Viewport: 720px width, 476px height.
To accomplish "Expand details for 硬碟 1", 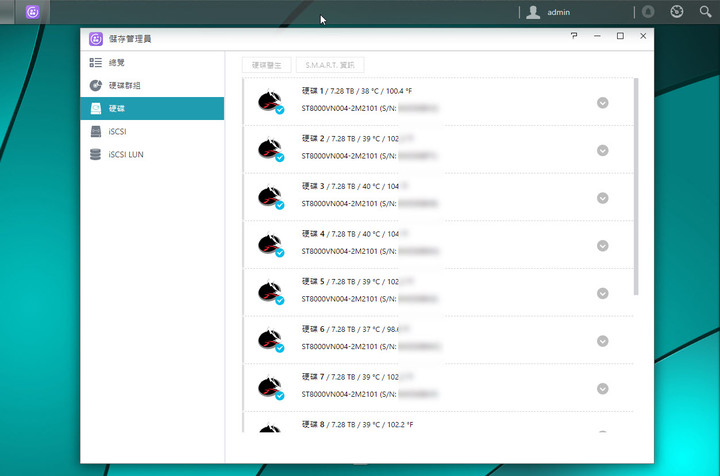I will coord(602,103).
